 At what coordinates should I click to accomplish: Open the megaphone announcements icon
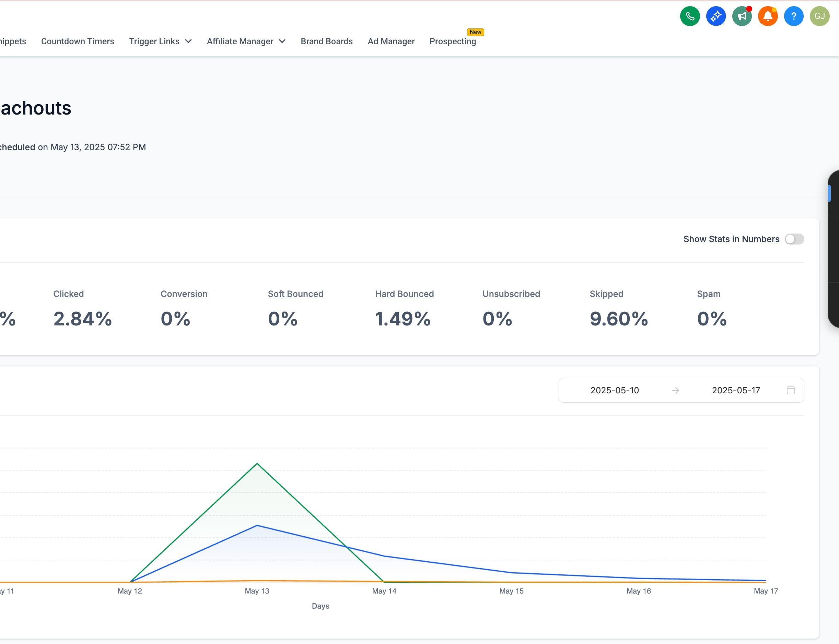point(742,16)
